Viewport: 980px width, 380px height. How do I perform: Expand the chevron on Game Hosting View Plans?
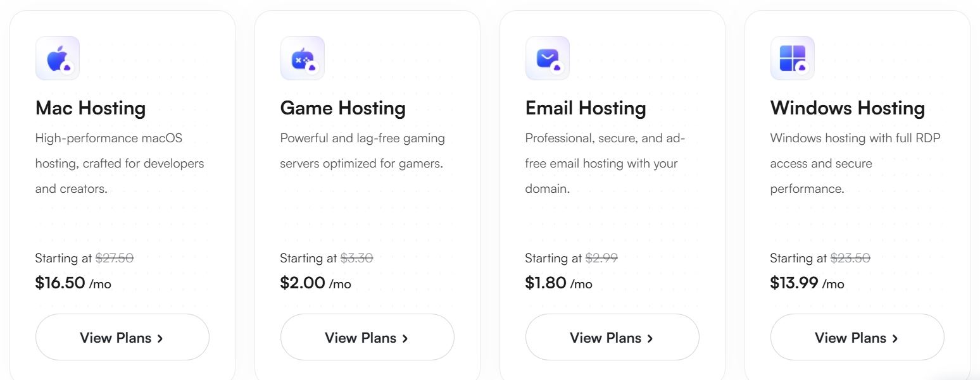[x=405, y=338]
